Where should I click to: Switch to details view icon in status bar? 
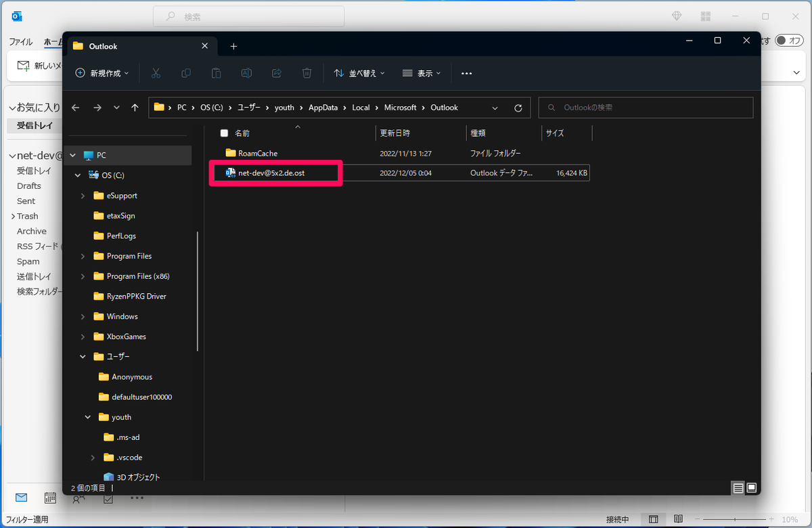pyautogui.click(x=738, y=487)
